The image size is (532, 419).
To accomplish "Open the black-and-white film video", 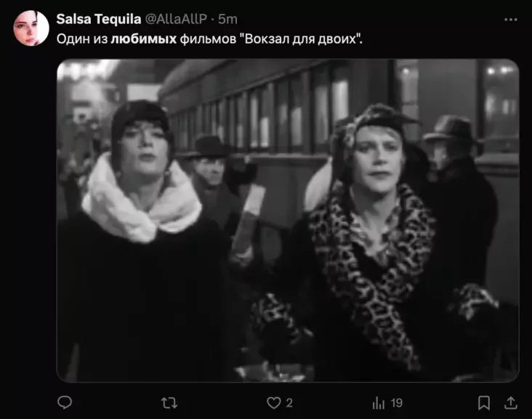I will coord(288,221).
